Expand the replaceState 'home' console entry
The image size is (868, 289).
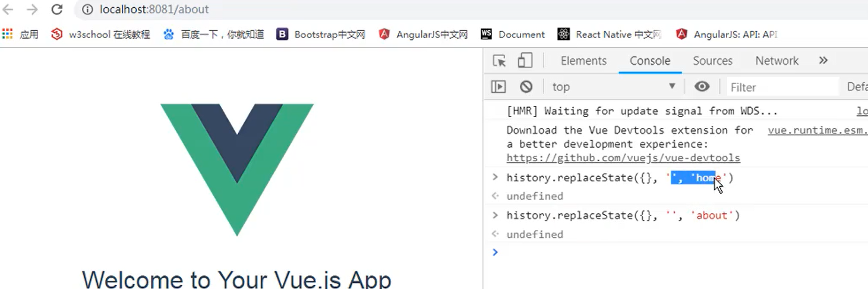coord(495,177)
